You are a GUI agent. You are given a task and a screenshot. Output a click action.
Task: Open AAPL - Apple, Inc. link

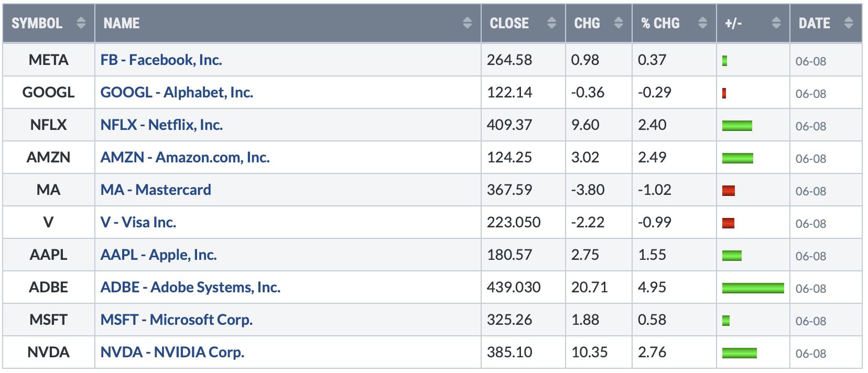click(159, 255)
